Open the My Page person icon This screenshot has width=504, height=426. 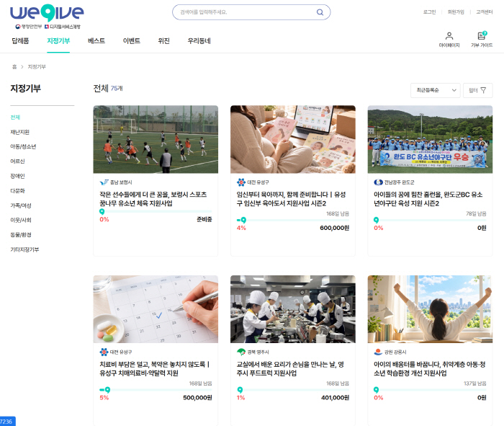click(x=449, y=36)
